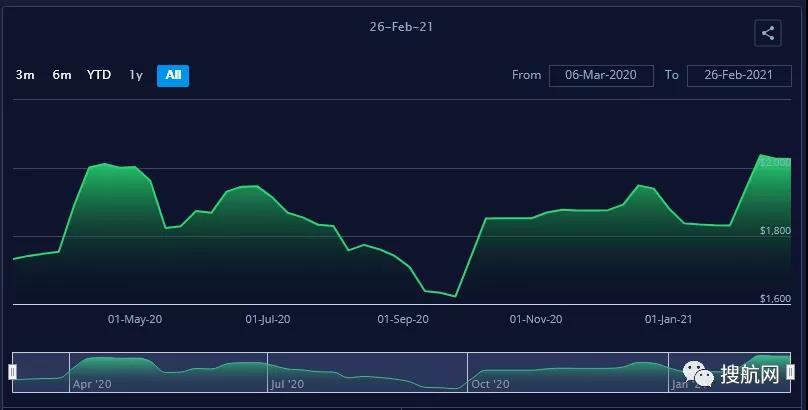
Task: Select the 3m time range
Action: tap(25, 75)
